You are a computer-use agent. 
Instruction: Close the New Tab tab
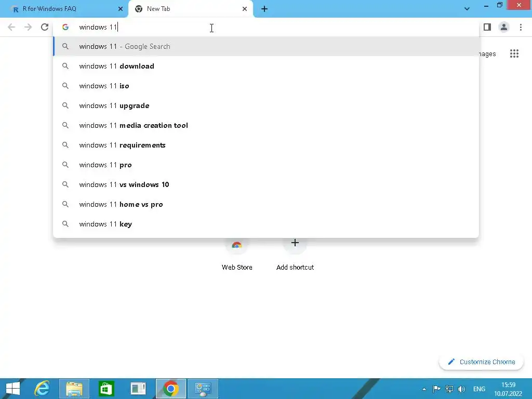(245, 9)
